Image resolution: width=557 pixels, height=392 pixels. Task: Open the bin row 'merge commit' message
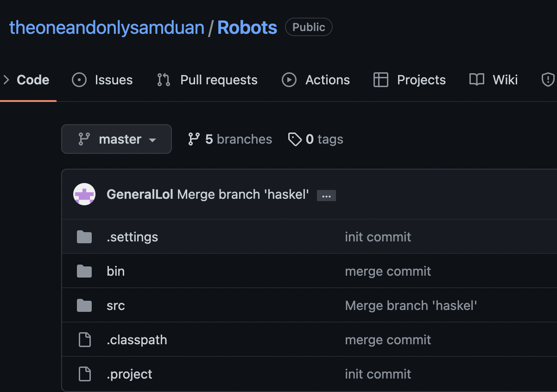(388, 271)
